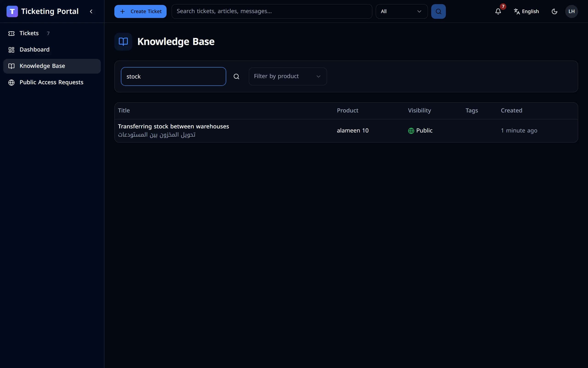
Task: Click the Tickets count badge 7
Action: pyautogui.click(x=48, y=33)
